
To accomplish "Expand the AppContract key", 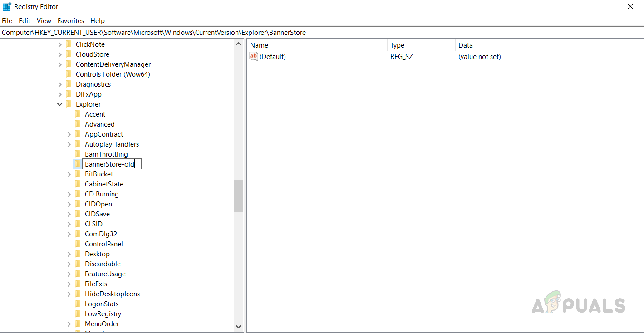I will click(x=69, y=134).
